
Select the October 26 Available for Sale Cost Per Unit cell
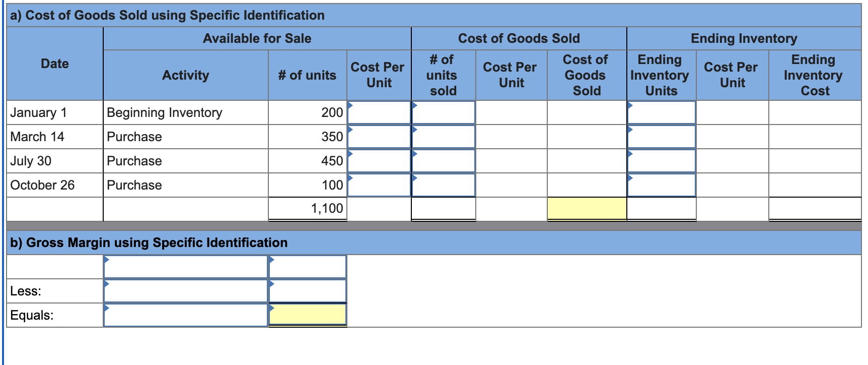point(379,185)
